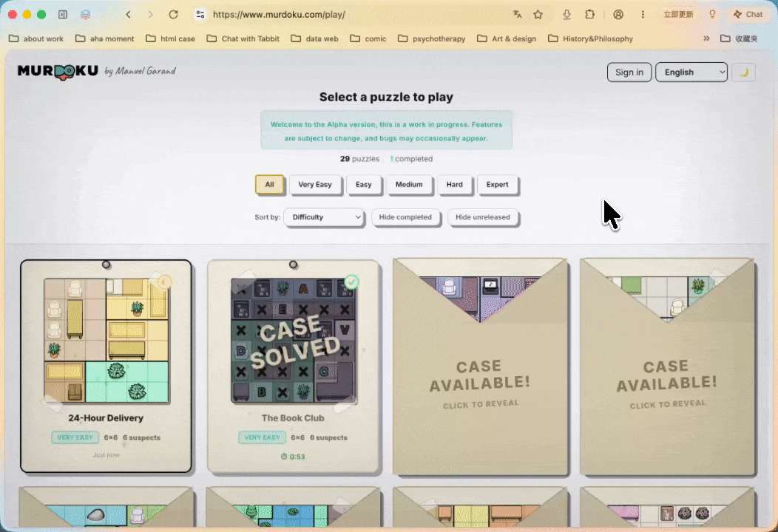Open browser profile account icon
Viewport: 778px width, 532px height.
618,14
